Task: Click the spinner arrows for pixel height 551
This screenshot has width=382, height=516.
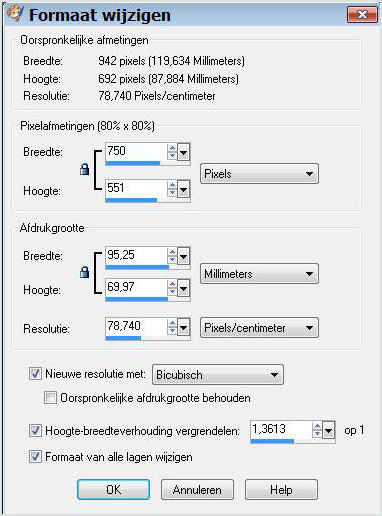Action: [172, 189]
